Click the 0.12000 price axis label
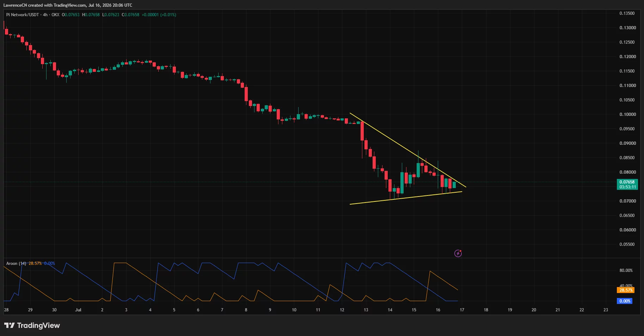 coord(627,57)
